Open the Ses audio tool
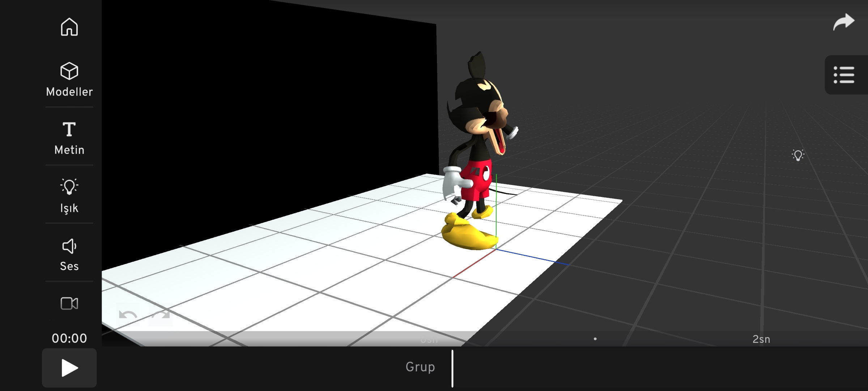 pyautogui.click(x=69, y=255)
